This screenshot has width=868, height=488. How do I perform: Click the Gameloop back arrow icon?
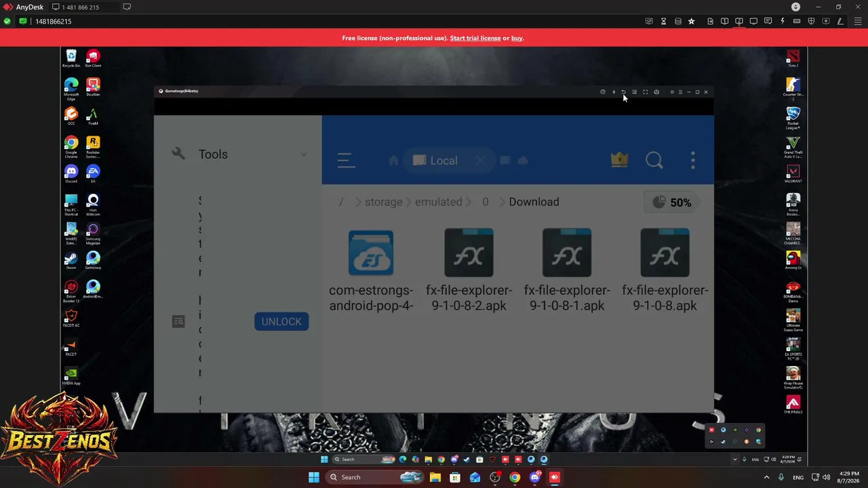click(623, 92)
